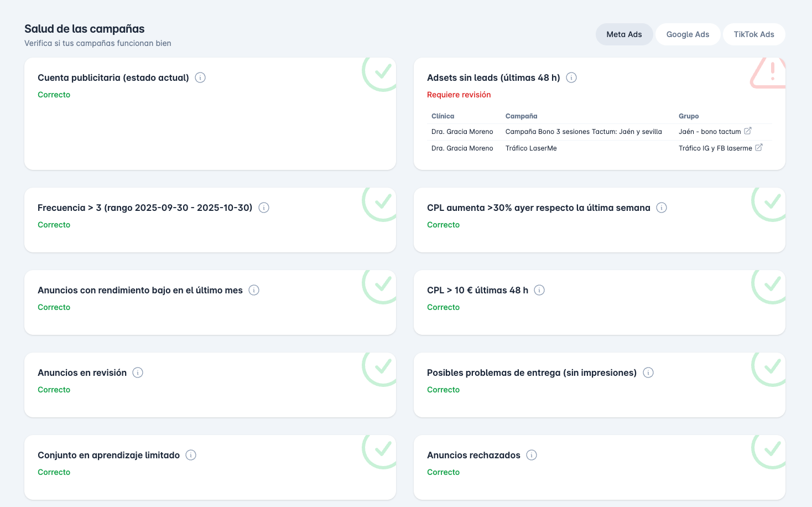Open info icon next to Anuncios rechazados
The height and width of the screenshot is (507, 812).
[532, 455]
